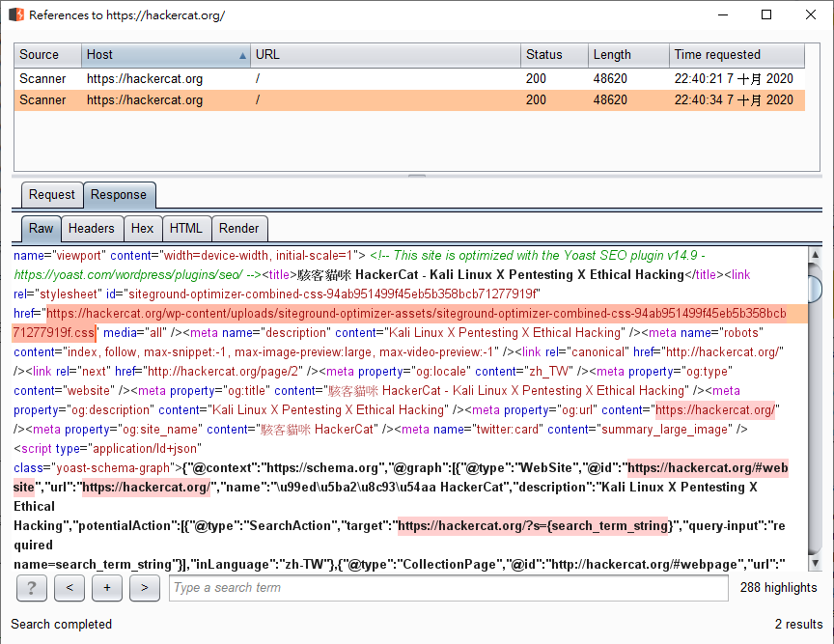Screen dimensions: 834x644
Task: Open the Headers view tab
Action: tap(92, 228)
